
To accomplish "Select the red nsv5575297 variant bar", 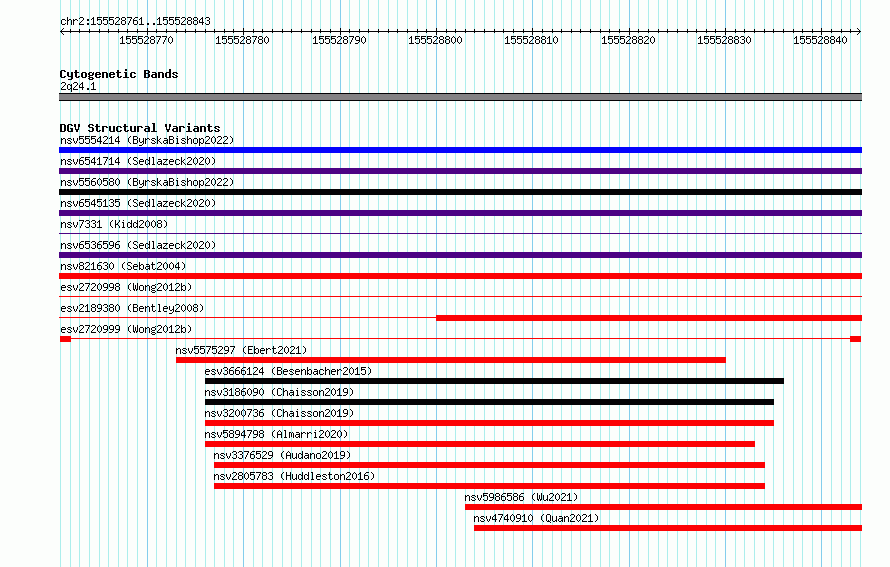I will (451, 360).
